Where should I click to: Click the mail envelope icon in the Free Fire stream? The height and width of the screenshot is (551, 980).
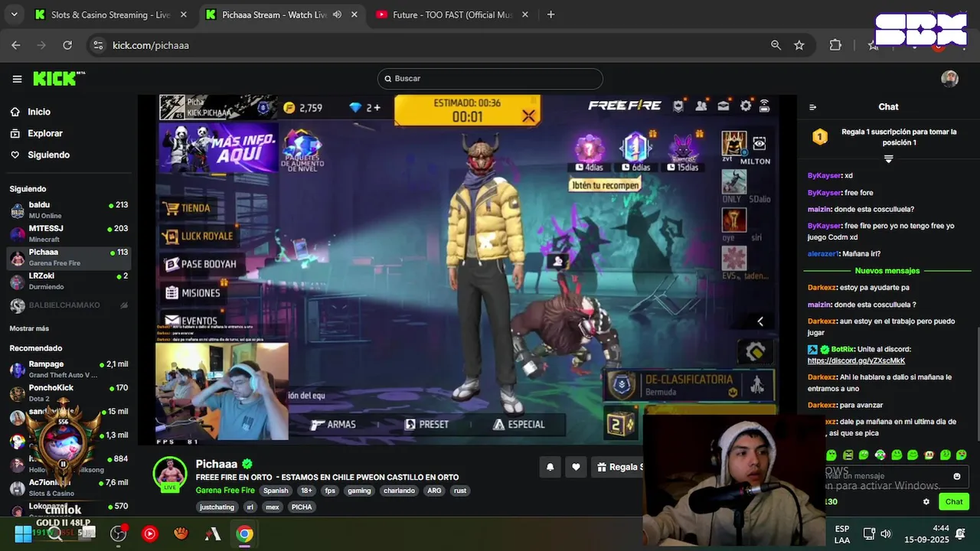click(723, 106)
